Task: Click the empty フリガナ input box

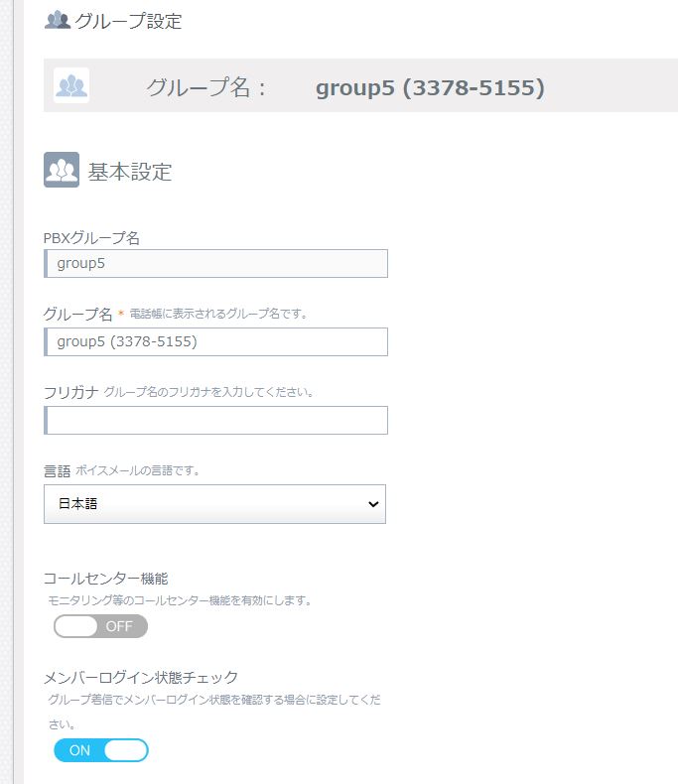Action: click(216, 421)
